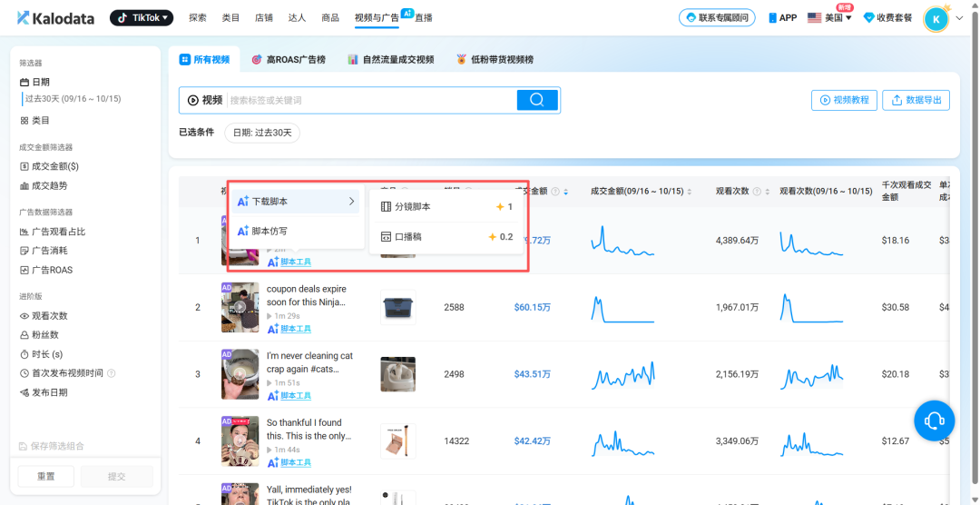
Task: Click the 重置 reset button
Action: point(45,476)
